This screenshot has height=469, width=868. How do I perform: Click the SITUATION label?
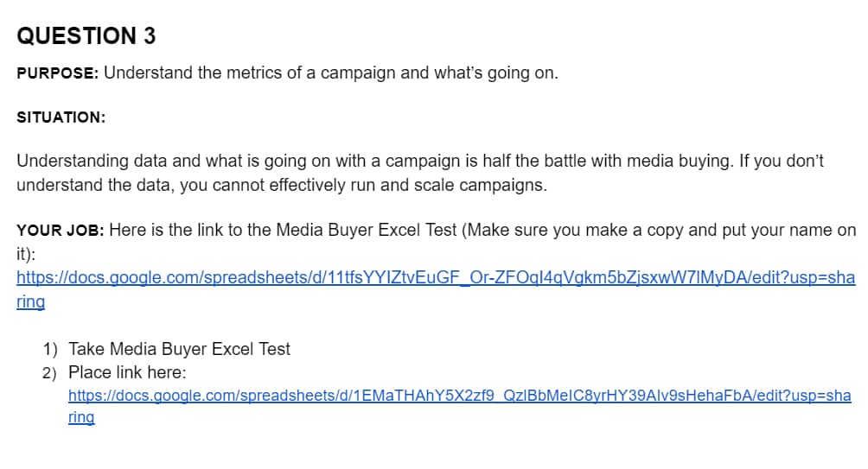coord(61,117)
